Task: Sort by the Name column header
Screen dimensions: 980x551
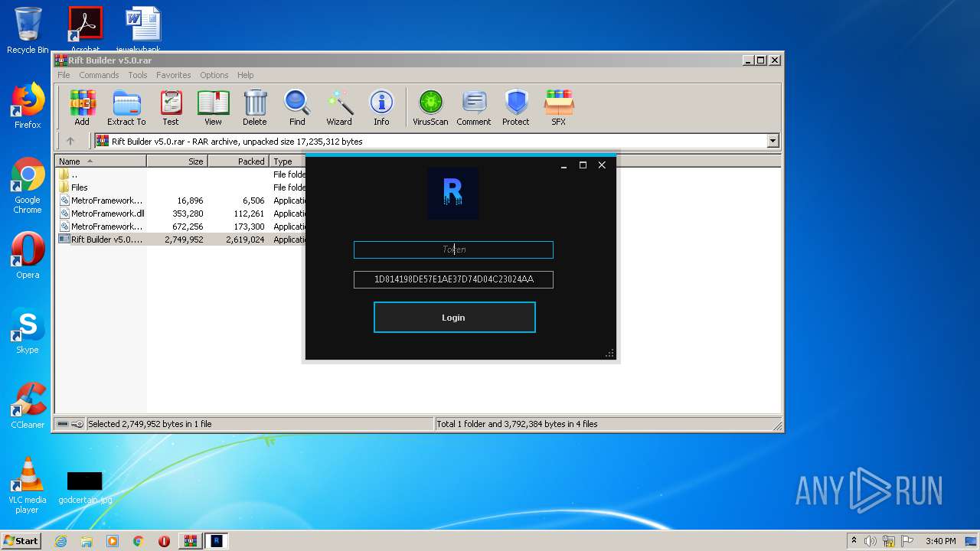Action: [101, 161]
